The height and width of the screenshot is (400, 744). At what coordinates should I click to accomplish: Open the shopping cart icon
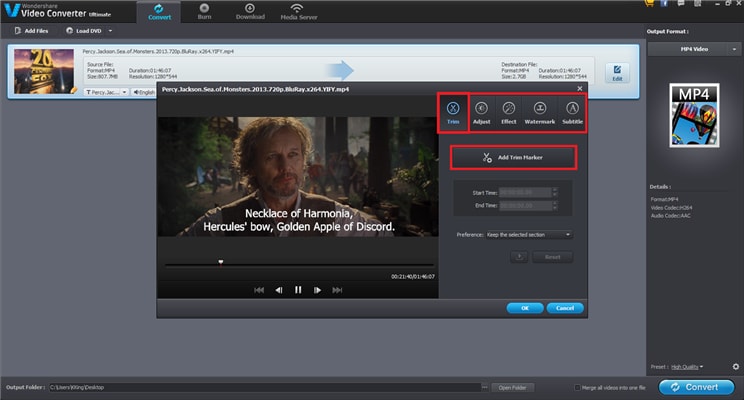pyautogui.click(x=649, y=3)
